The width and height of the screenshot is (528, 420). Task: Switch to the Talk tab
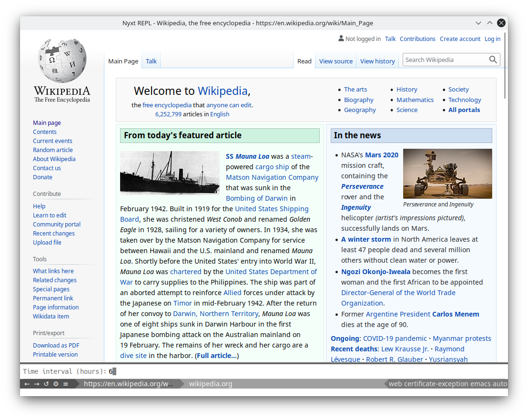click(x=151, y=61)
